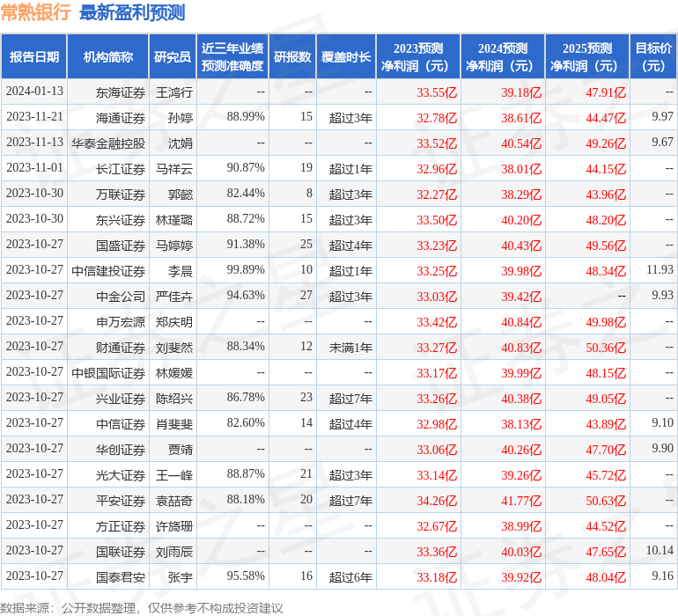Click the date 2023-11-01
The height and width of the screenshot is (616, 678).
pos(34,168)
